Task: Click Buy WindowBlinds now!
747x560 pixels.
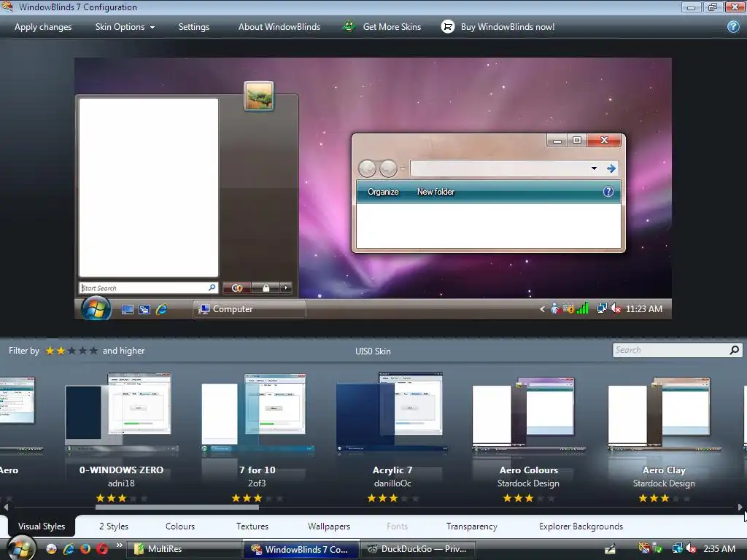Action: point(508,27)
